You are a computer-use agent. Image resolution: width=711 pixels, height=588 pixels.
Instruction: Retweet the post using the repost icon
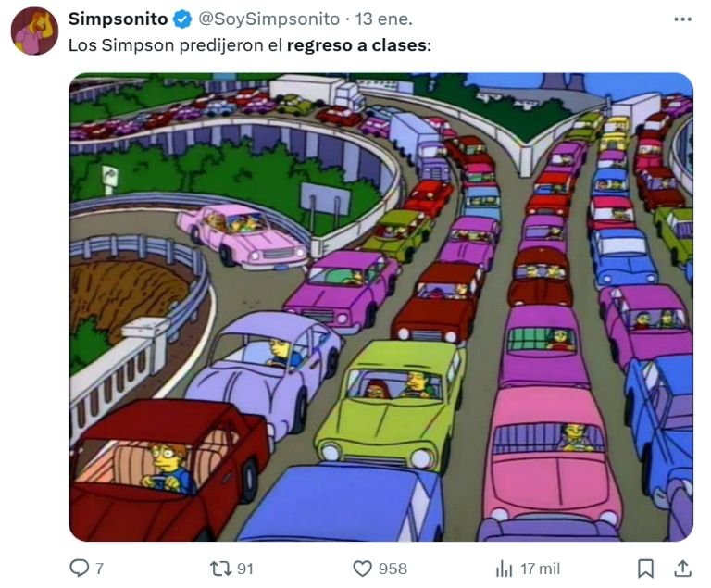click(220, 568)
